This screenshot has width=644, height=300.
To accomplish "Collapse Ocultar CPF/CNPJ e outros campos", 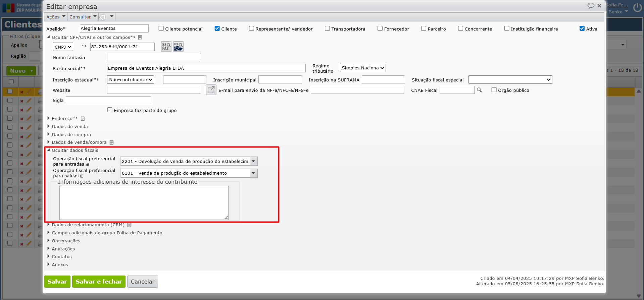I will [x=91, y=38].
